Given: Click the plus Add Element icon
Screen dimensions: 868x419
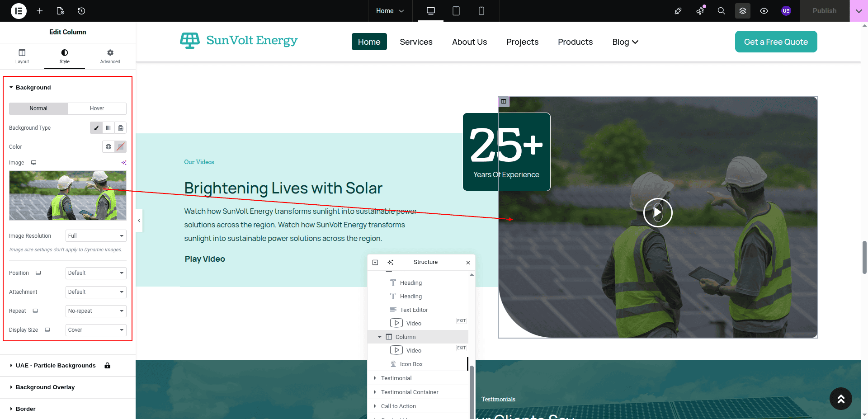Looking at the screenshot, I should (40, 11).
